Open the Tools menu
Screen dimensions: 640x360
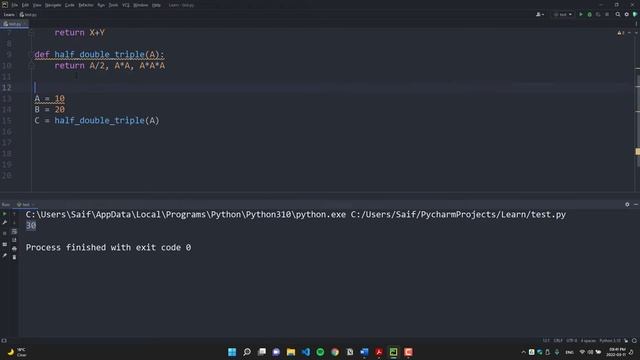113,5
